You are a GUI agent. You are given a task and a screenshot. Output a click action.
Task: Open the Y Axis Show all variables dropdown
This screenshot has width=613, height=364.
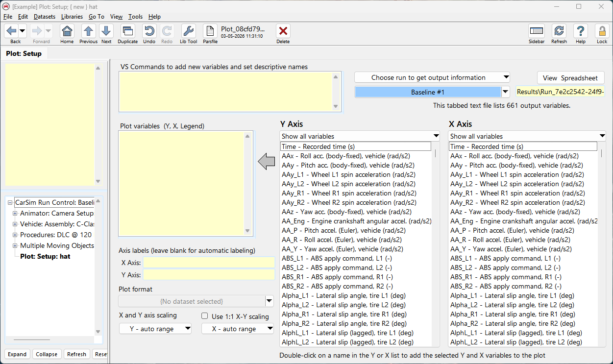tap(360, 136)
